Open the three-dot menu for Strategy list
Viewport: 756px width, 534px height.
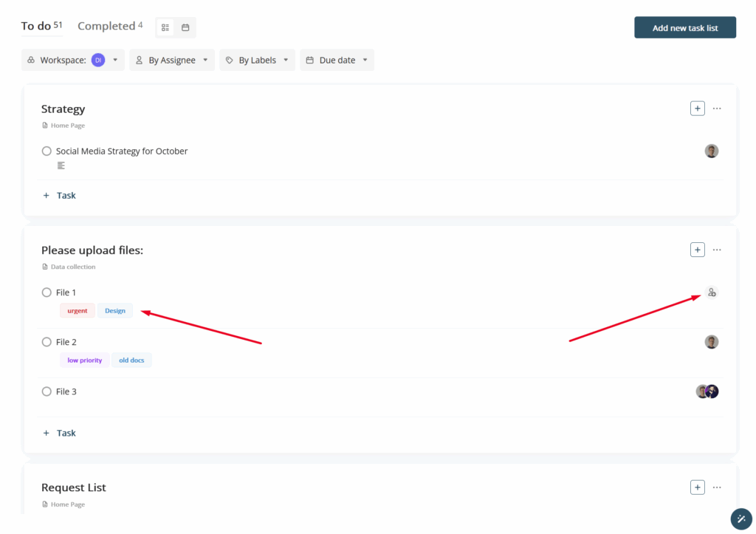[717, 109]
